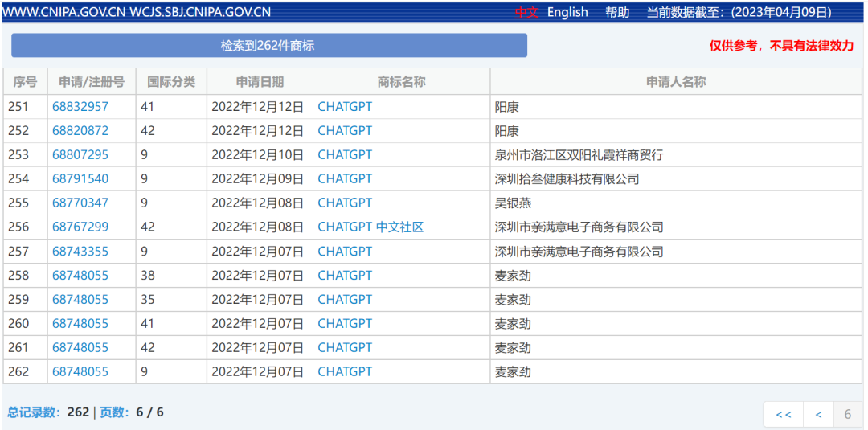Select 深圳市亲满意电子商务有限公司 in row 256
This screenshot has height=430, width=868.
(x=579, y=227)
